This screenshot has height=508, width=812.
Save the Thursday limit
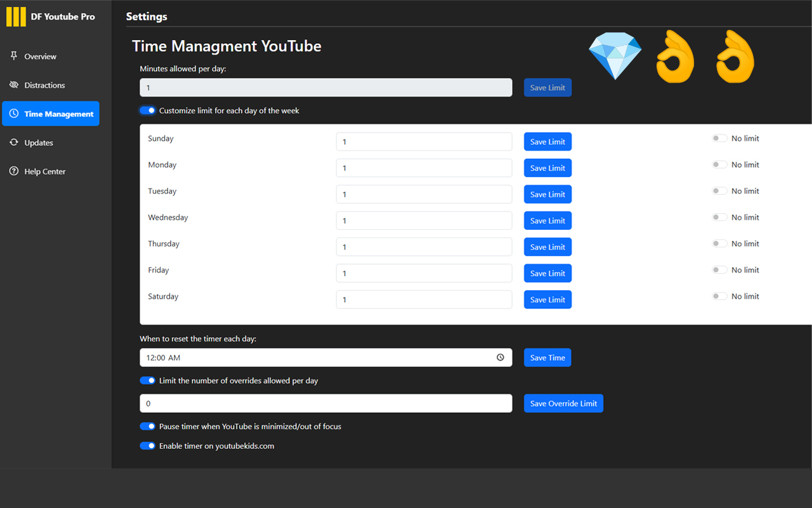[x=547, y=247]
